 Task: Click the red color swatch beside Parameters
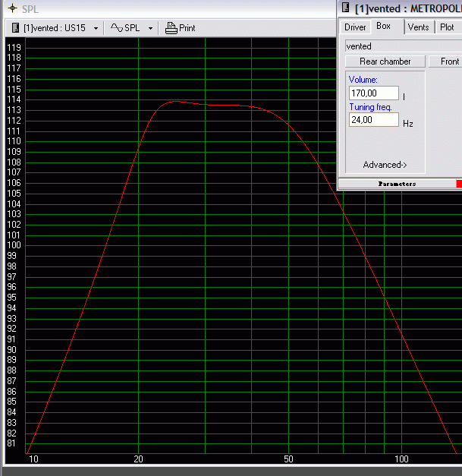pos(458,184)
